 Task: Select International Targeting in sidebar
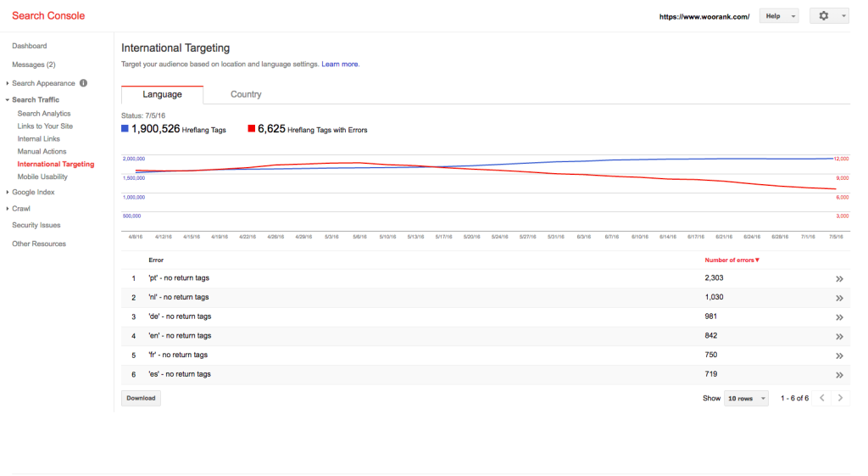(x=55, y=164)
